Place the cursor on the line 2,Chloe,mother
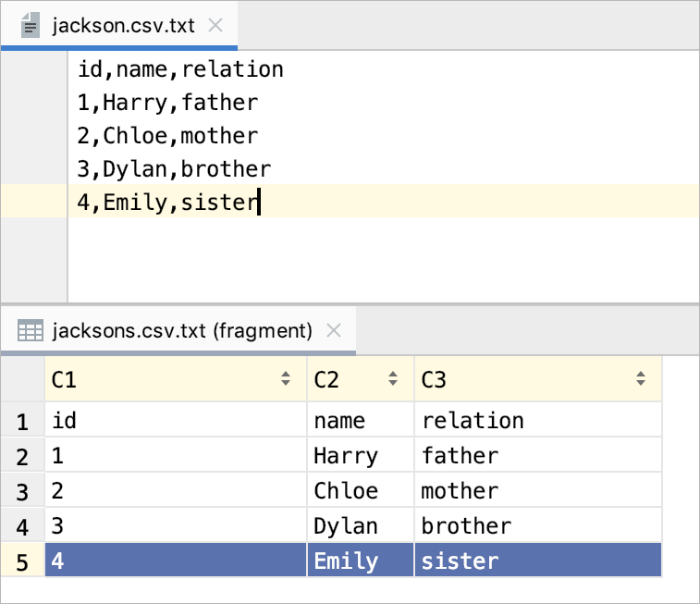 [x=167, y=136]
